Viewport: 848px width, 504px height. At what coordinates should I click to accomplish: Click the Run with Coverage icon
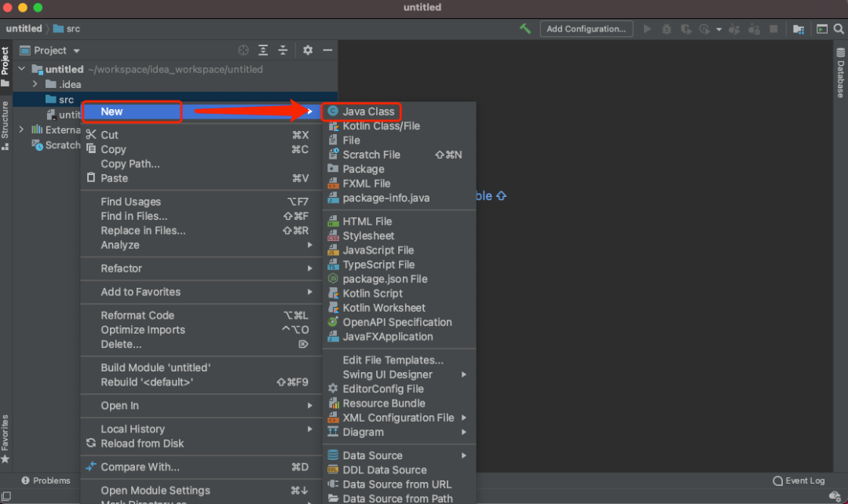tap(685, 29)
